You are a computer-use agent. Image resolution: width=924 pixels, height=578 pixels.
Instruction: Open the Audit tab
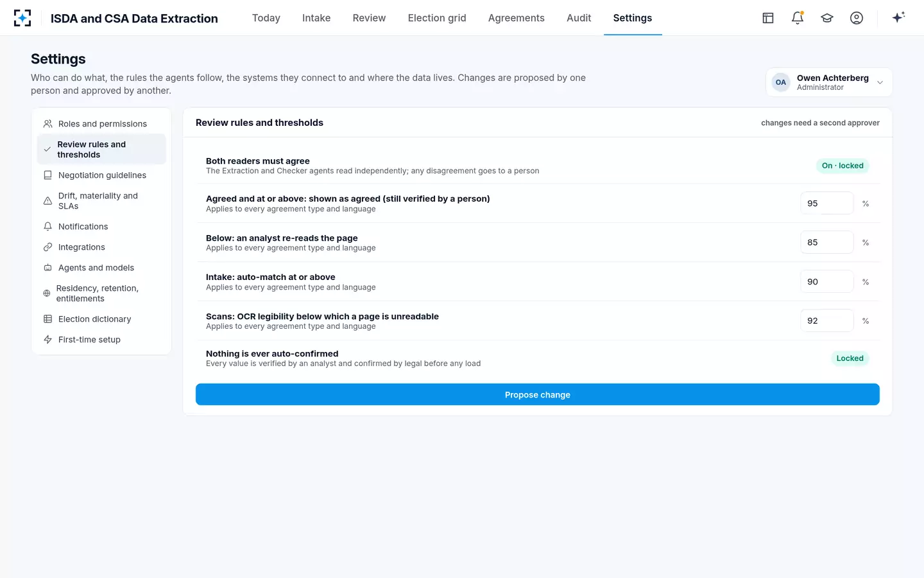tap(579, 18)
